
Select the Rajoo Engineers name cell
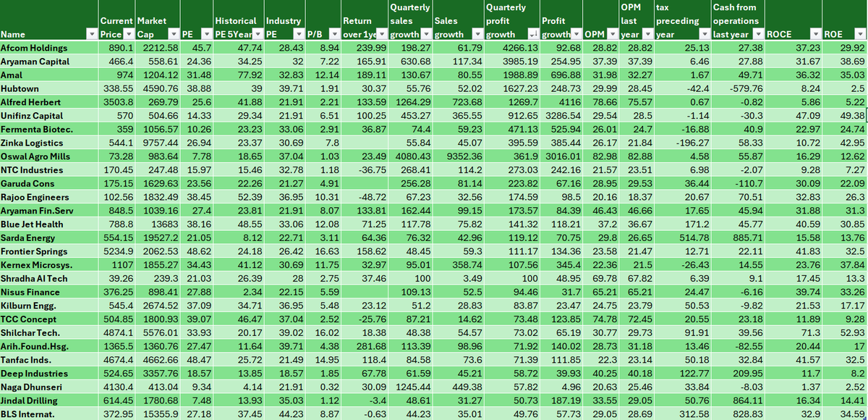pyautogui.click(x=49, y=197)
